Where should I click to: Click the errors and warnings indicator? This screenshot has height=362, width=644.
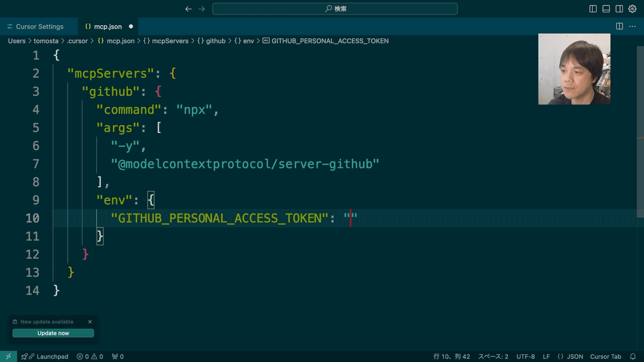point(89,356)
